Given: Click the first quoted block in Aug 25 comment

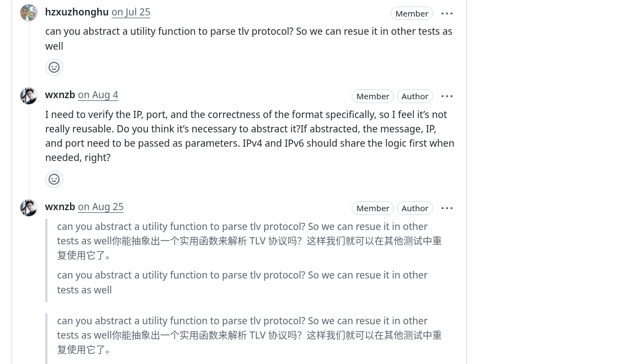Looking at the screenshot, I should (x=249, y=240).
